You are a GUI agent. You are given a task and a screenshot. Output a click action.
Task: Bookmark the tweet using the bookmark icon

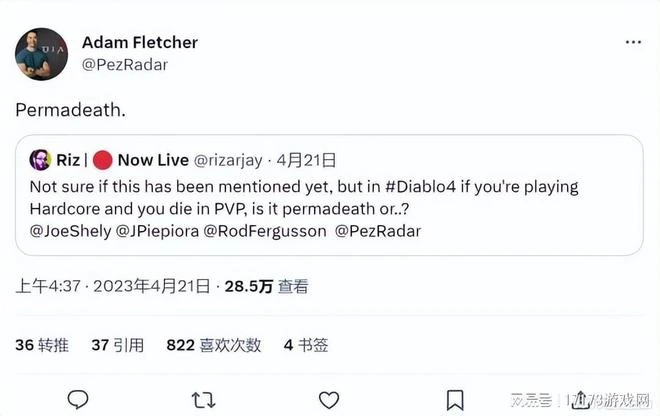(x=454, y=399)
